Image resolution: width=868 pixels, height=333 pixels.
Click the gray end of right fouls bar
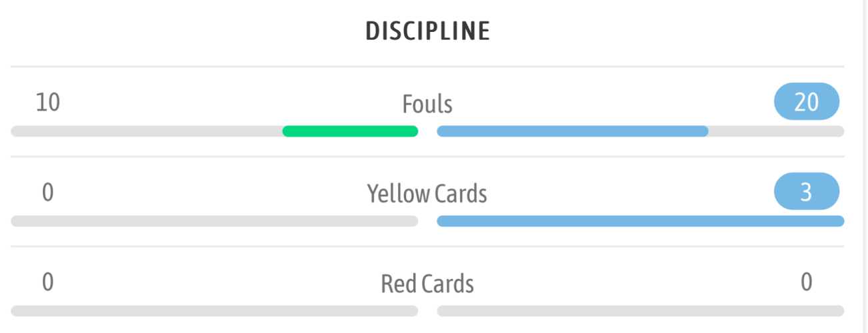[x=776, y=131]
